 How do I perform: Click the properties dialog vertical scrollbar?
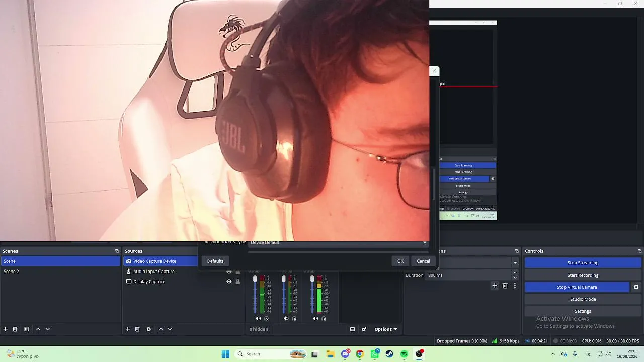click(434, 184)
